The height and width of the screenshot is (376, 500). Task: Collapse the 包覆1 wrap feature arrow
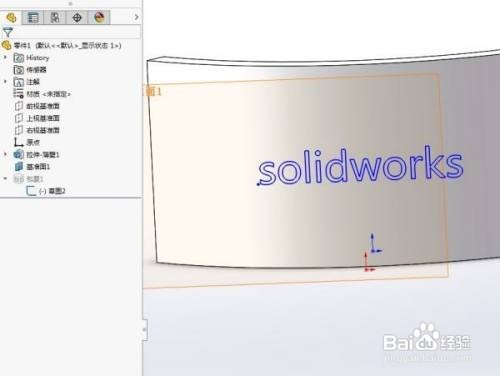coord(5,179)
